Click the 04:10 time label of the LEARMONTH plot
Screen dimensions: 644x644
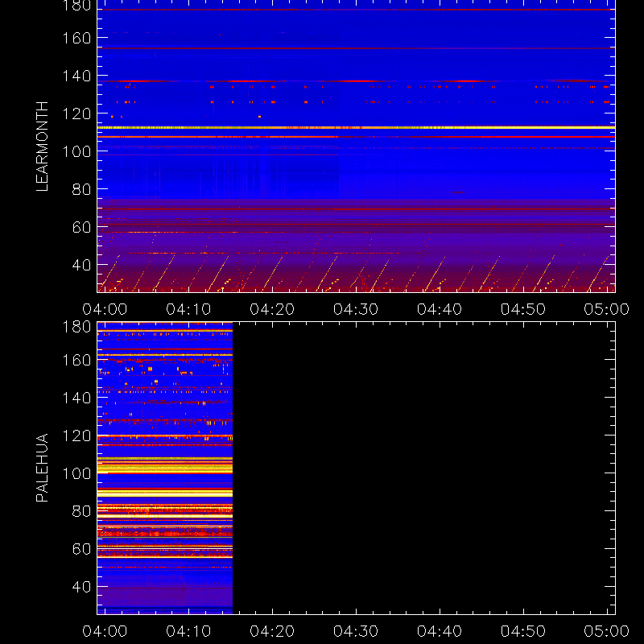click(188, 309)
